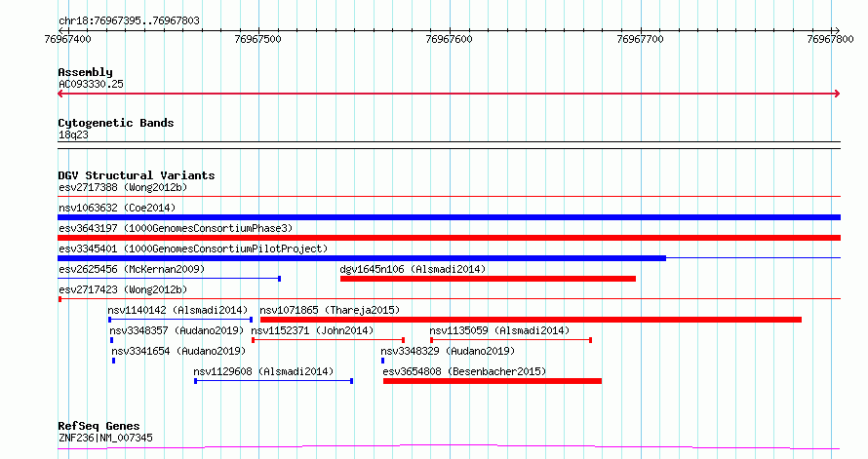Click the blue nsv1140142 variant line
Screen dimensions: 868x459
[180, 320]
